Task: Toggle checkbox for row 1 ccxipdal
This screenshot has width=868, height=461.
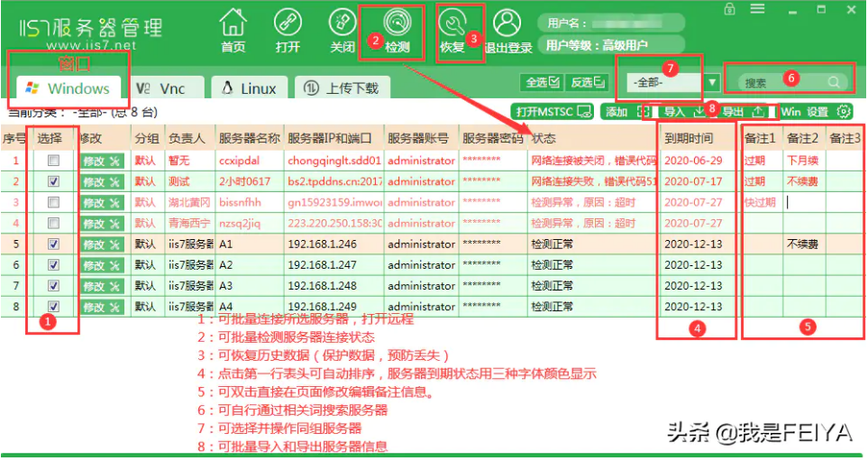Action: pos(53,161)
